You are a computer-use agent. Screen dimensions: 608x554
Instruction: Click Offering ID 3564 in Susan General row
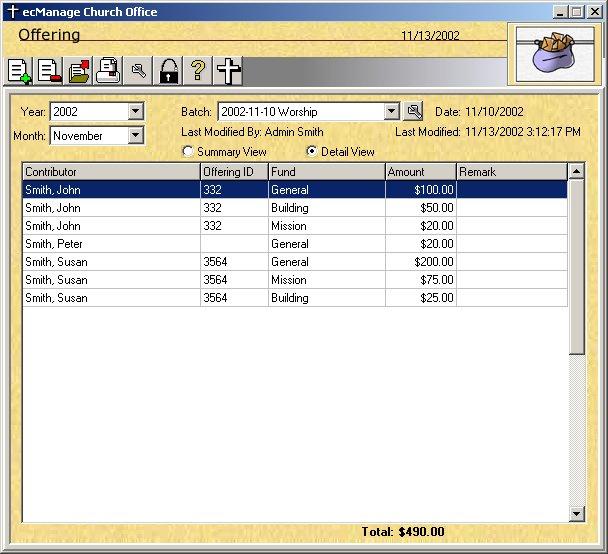point(234,262)
